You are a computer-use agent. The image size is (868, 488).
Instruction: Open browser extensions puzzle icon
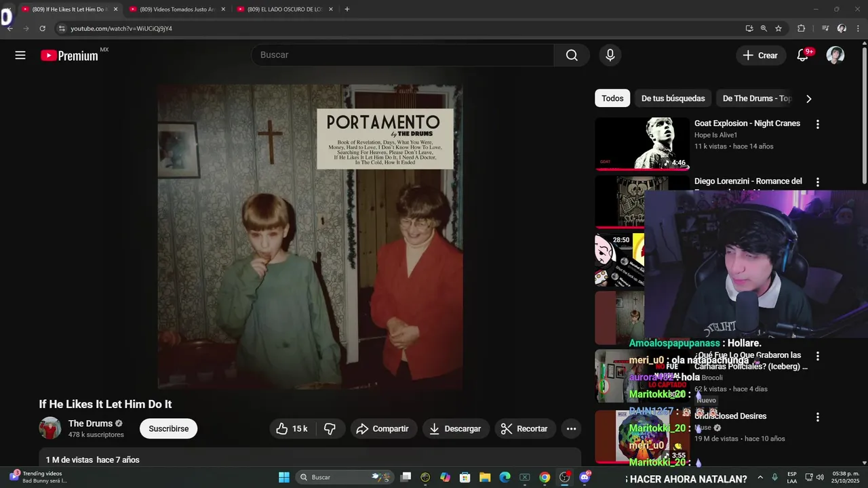coord(801,28)
